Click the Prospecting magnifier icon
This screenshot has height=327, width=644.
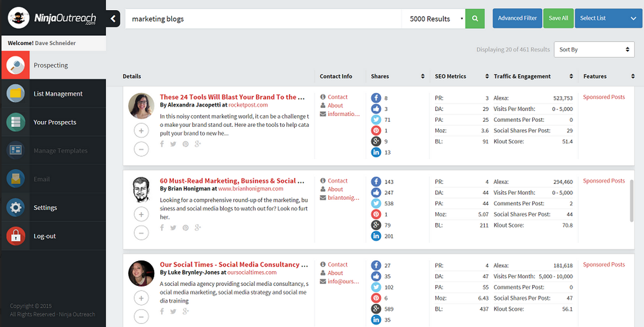click(x=15, y=65)
